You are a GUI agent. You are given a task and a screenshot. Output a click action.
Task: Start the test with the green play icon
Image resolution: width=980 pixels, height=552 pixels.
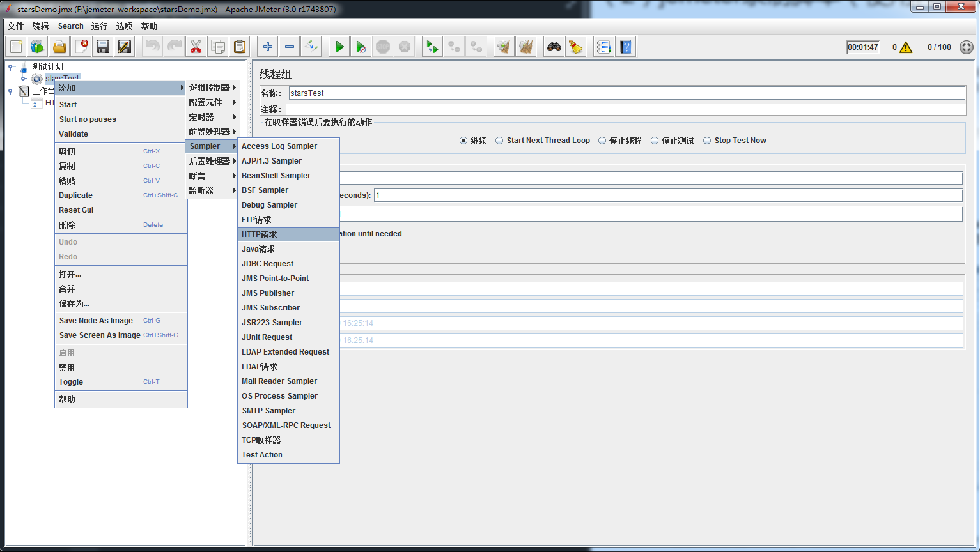[x=339, y=47]
